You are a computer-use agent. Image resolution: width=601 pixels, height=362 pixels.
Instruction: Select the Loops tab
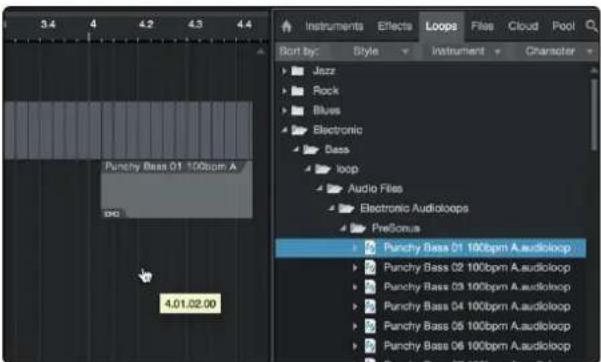point(441,26)
